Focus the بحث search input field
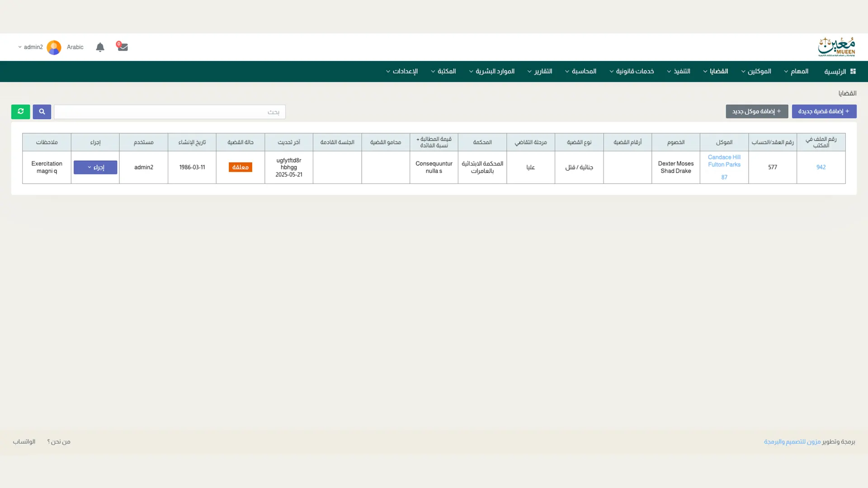The image size is (868, 488). click(x=170, y=112)
